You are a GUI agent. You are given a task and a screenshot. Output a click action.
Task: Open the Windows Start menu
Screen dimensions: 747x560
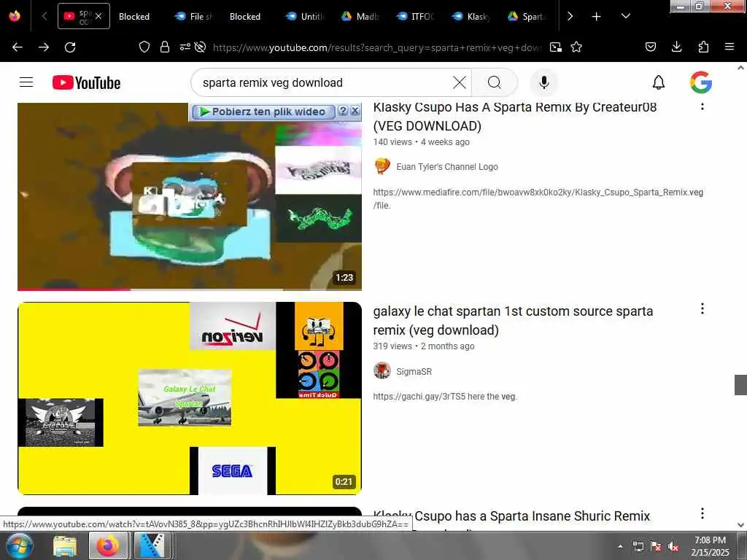pos(19,545)
